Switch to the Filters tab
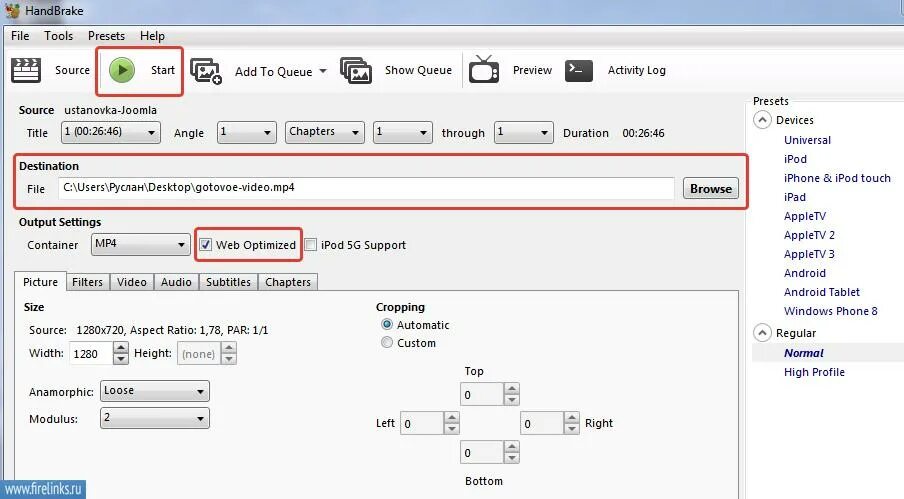This screenshot has width=904, height=499. tap(88, 282)
